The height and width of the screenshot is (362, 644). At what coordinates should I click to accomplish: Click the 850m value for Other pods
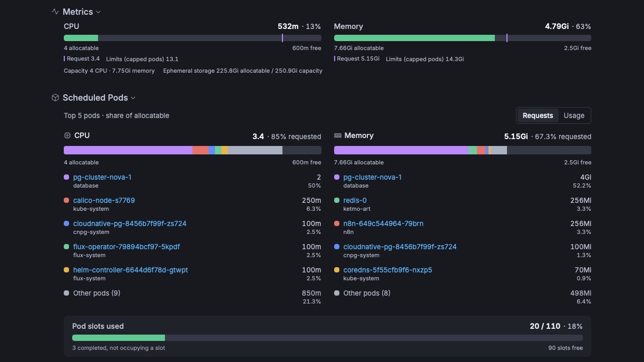tap(311, 293)
